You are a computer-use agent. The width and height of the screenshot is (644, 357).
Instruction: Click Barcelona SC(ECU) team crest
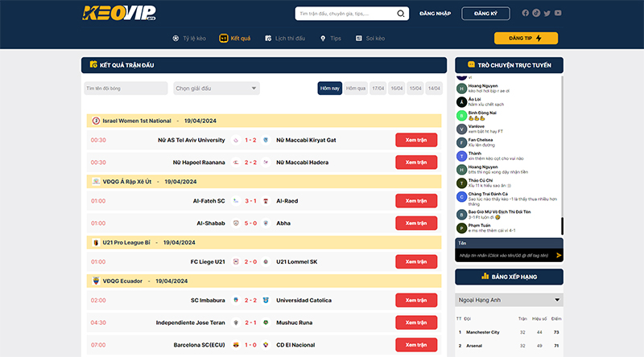coord(236,345)
